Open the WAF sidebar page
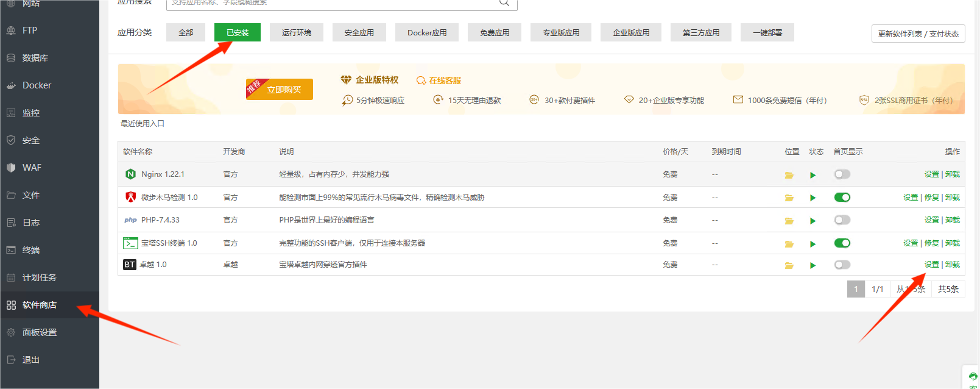 [49, 168]
